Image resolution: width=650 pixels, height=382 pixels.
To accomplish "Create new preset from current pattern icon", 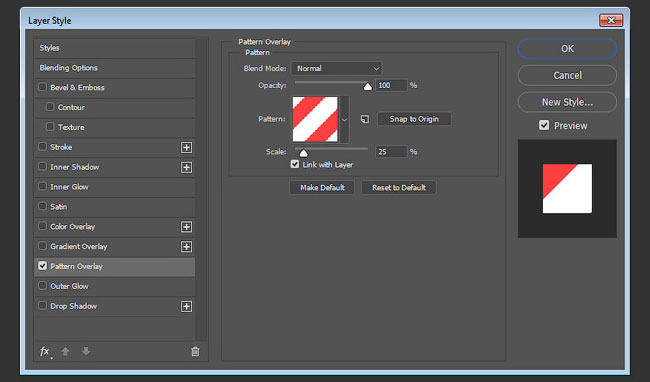I will point(365,119).
